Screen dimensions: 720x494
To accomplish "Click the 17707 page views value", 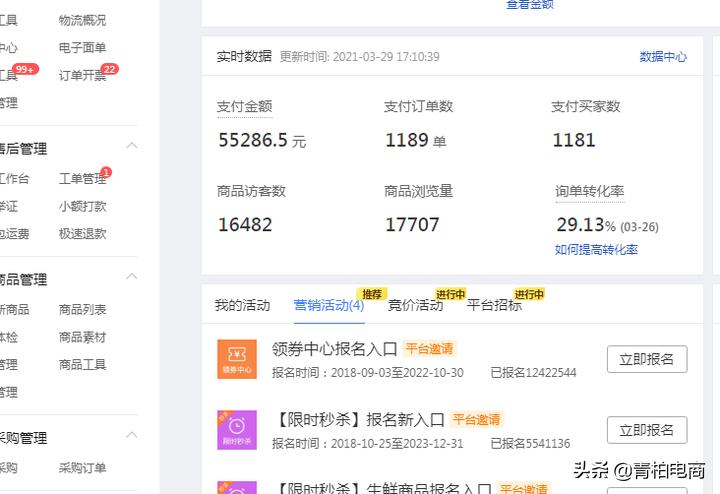I will (x=412, y=225).
